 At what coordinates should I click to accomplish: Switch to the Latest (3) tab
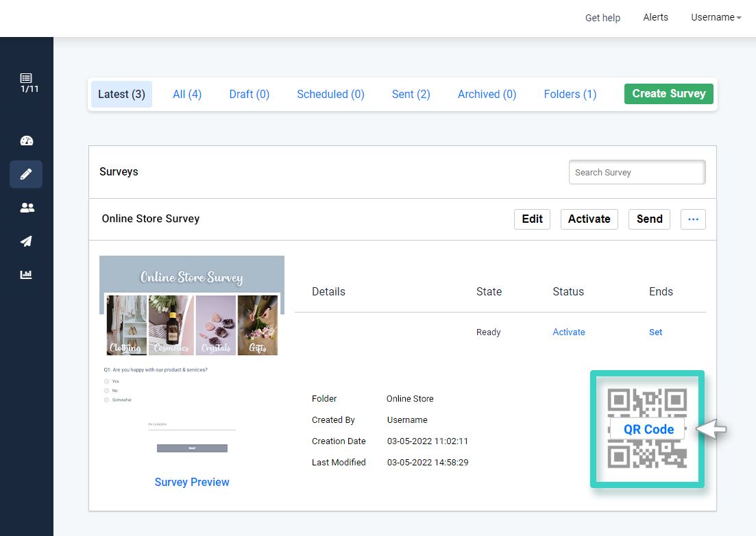121,94
